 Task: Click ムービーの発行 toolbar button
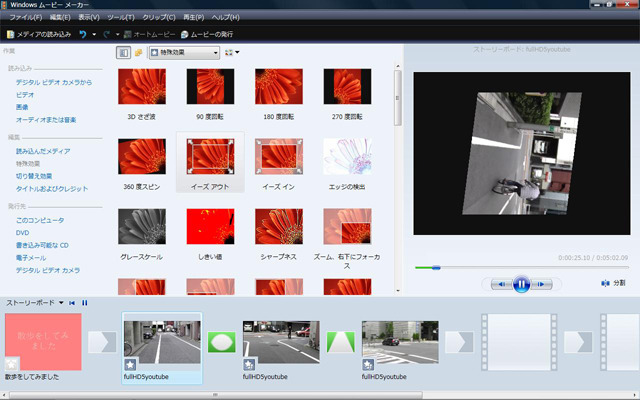[207, 34]
